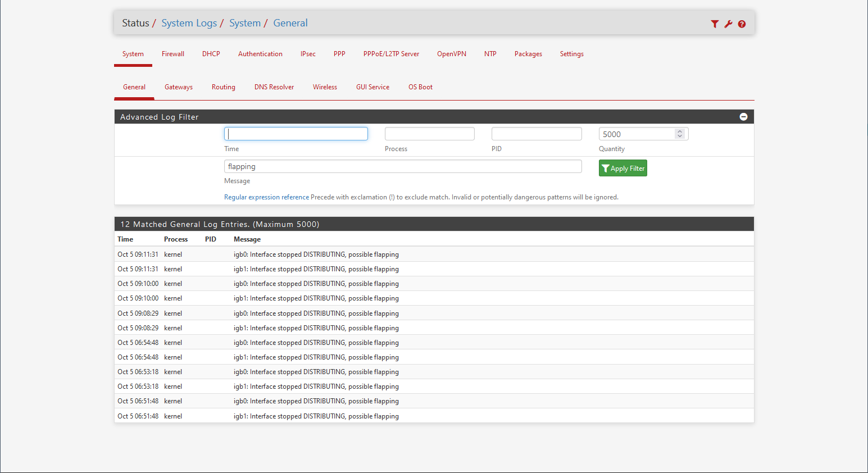Select the igb0 message logged at 06:51:48
This screenshot has width=868, height=473.
316,401
